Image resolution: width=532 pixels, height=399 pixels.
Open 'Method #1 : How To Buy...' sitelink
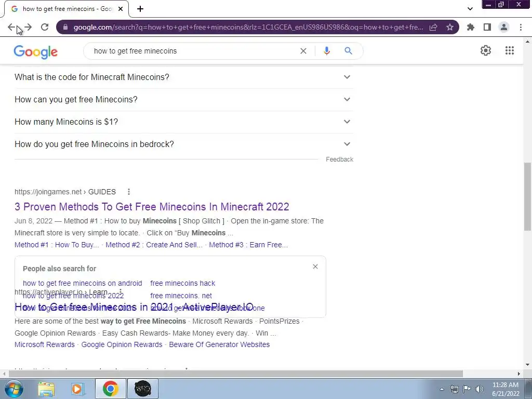(x=57, y=245)
